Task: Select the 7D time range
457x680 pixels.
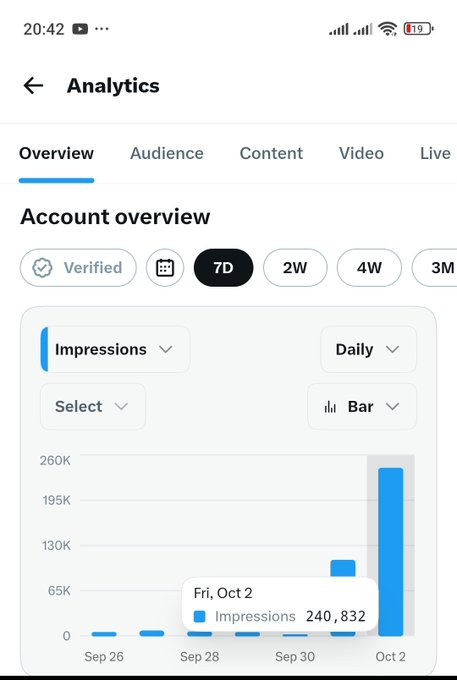Action: [x=223, y=268]
